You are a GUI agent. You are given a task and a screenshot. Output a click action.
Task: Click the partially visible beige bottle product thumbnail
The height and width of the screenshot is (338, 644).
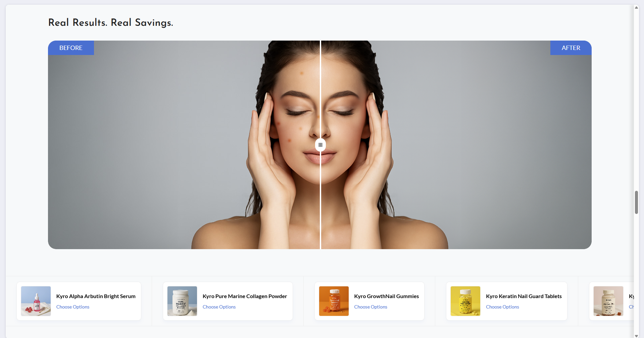(608, 301)
